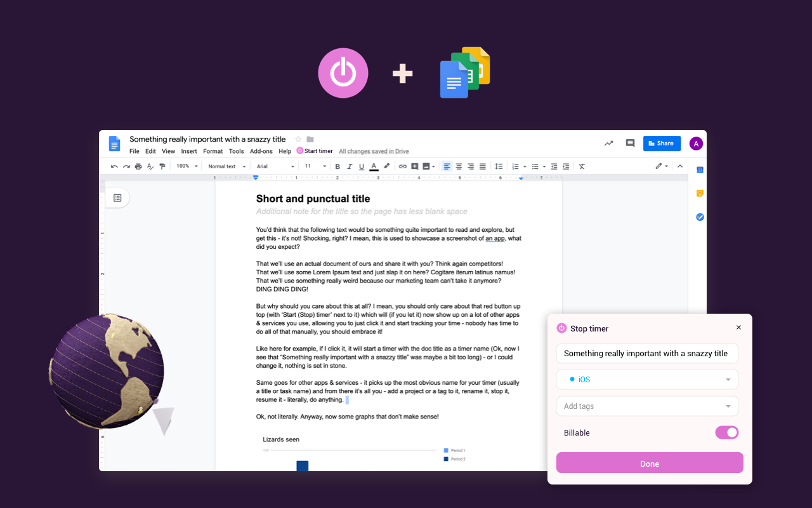812x508 pixels.
Task: Open the text color picker
Action: click(x=374, y=166)
